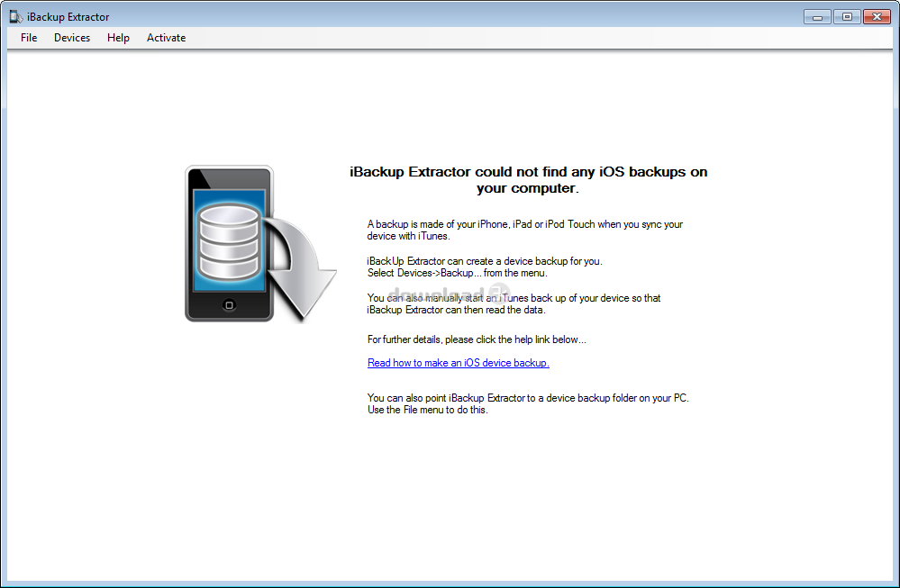
Task: Close the iBackup Extractor window
Action: click(877, 17)
